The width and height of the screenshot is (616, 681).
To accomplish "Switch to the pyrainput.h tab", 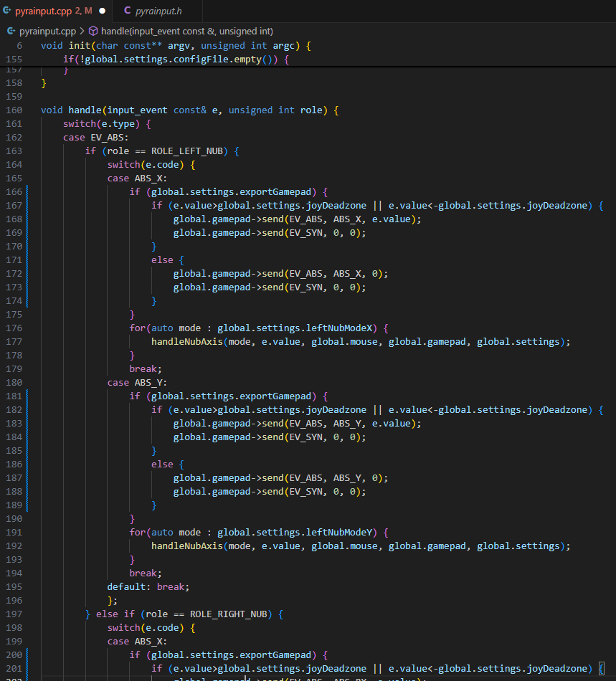I will pos(158,11).
